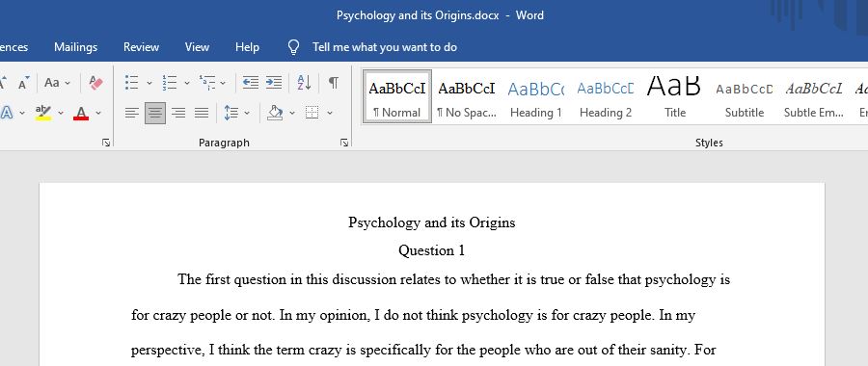Image resolution: width=868 pixels, height=366 pixels.
Task: Click the Bullets list icon
Action: (132, 83)
